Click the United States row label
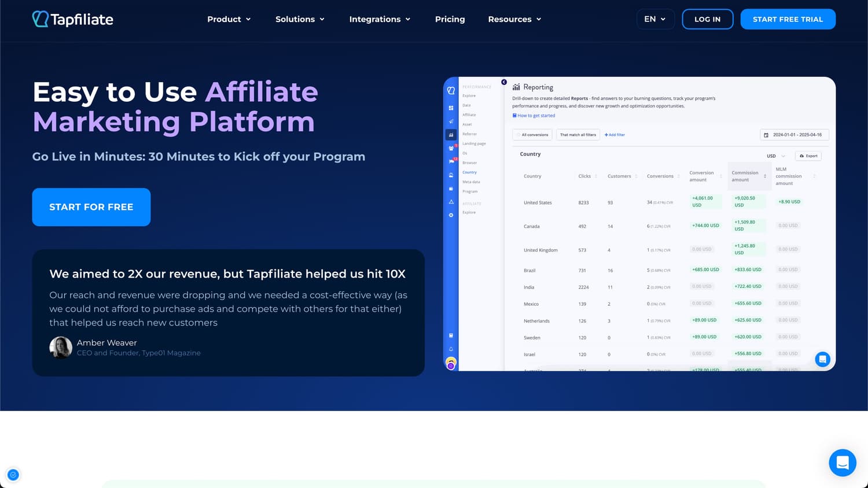The height and width of the screenshot is (488, 868). (538, 203)
